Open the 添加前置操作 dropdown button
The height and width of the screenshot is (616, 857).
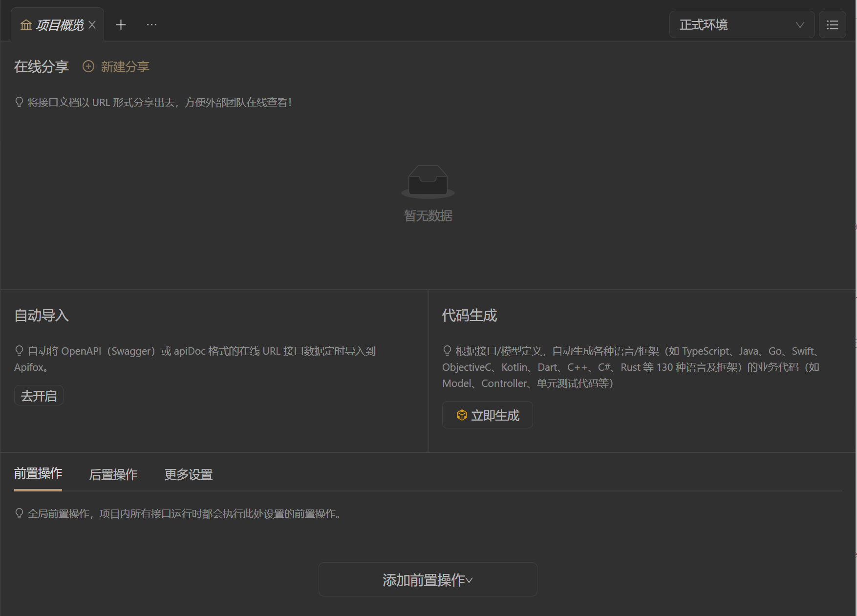(x=428, y=579)
